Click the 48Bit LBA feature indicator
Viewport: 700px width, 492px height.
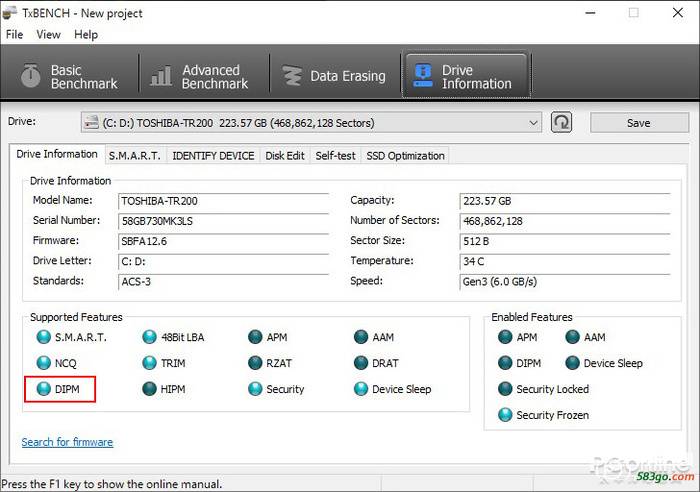pyautogui.click(x=149, y=337)
